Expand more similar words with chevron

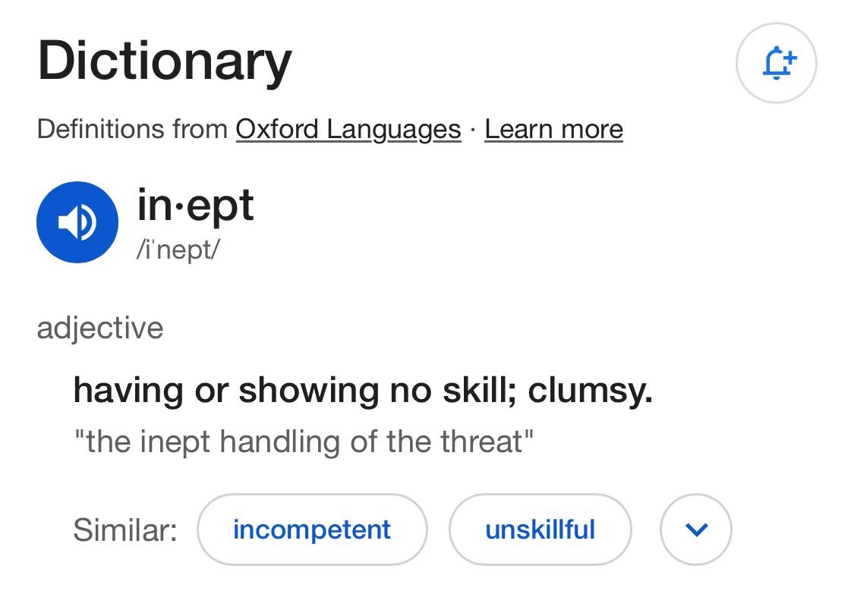695,530
